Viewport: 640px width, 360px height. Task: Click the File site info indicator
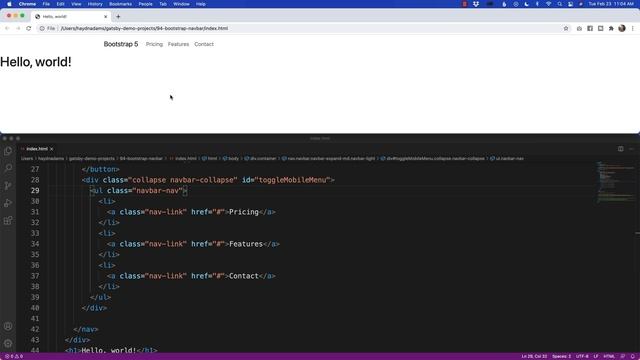point(47,29)
